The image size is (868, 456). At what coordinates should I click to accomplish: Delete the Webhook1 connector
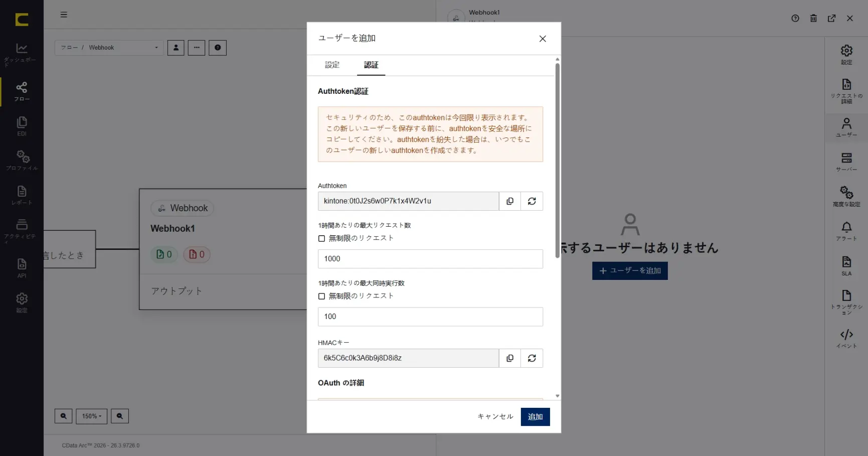tap(813, 18)
